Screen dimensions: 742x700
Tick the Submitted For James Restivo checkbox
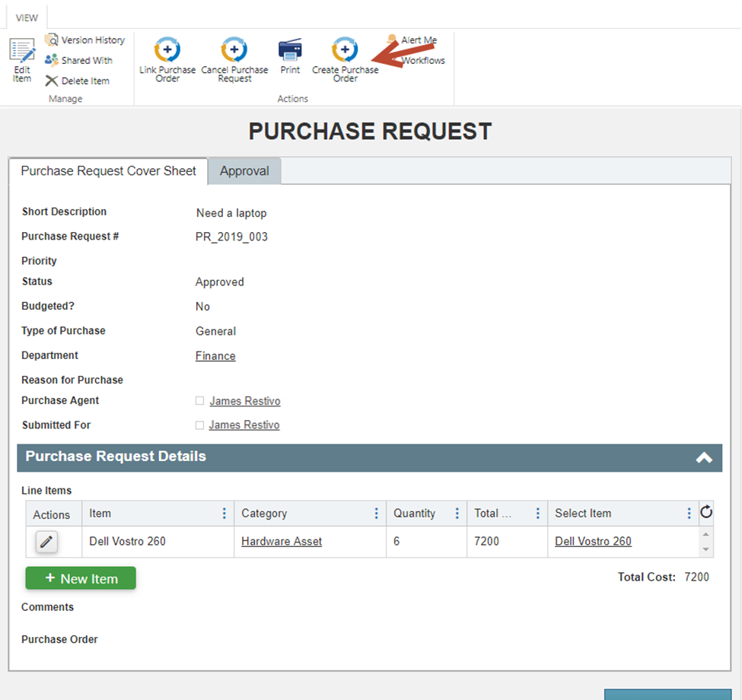[199, 425]
